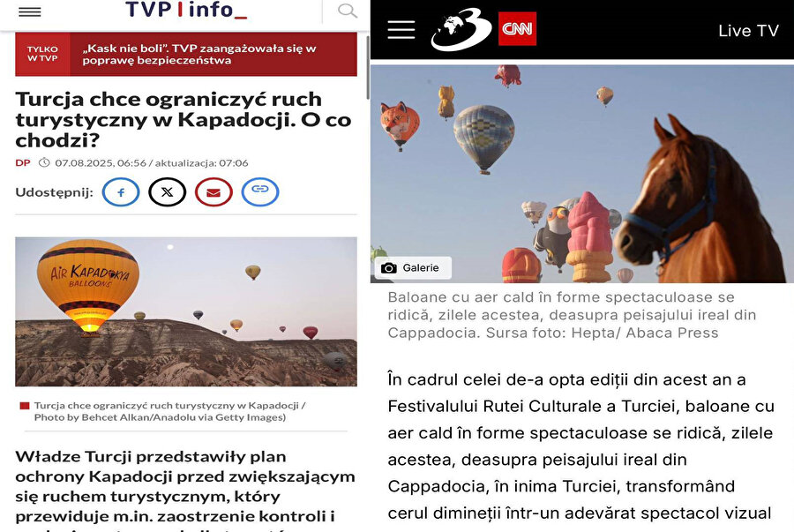Share the article on X
794x532 pixels.
[x=167, y=192]
